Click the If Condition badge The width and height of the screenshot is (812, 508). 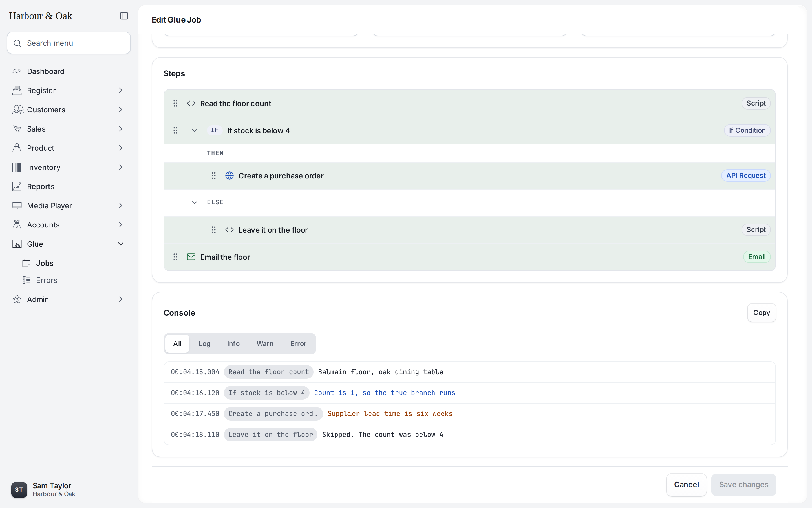coord(747,130)
